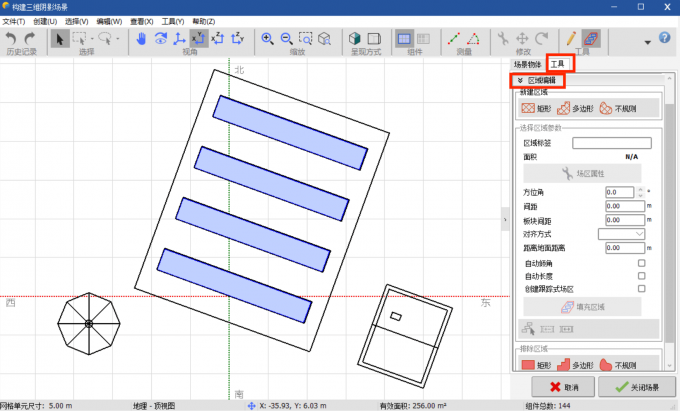Click the zoom in magnifier icon
The height and width of the screenshot is (411, 680).
click(x=267, y=39)
